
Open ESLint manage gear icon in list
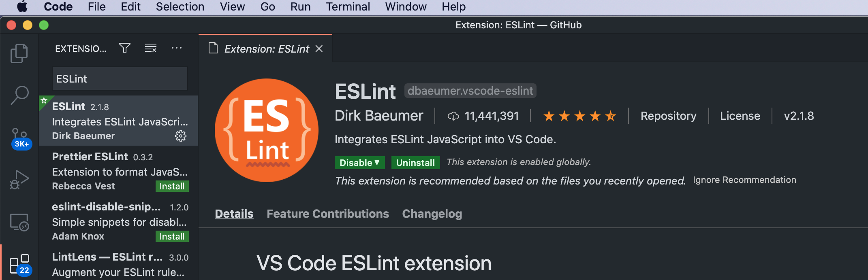coord(181,136)
